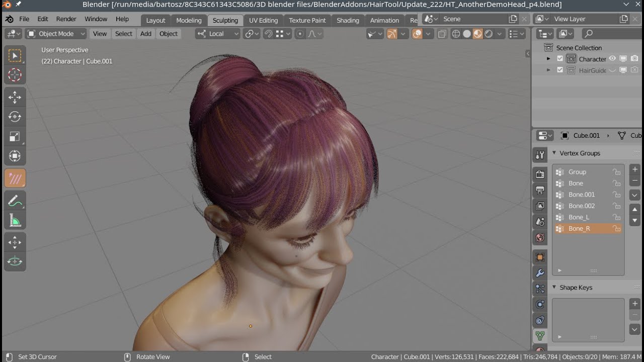Switch to the UV Editing workspace tab
This screenshot has height=362, width=644.
coord(263,20)
